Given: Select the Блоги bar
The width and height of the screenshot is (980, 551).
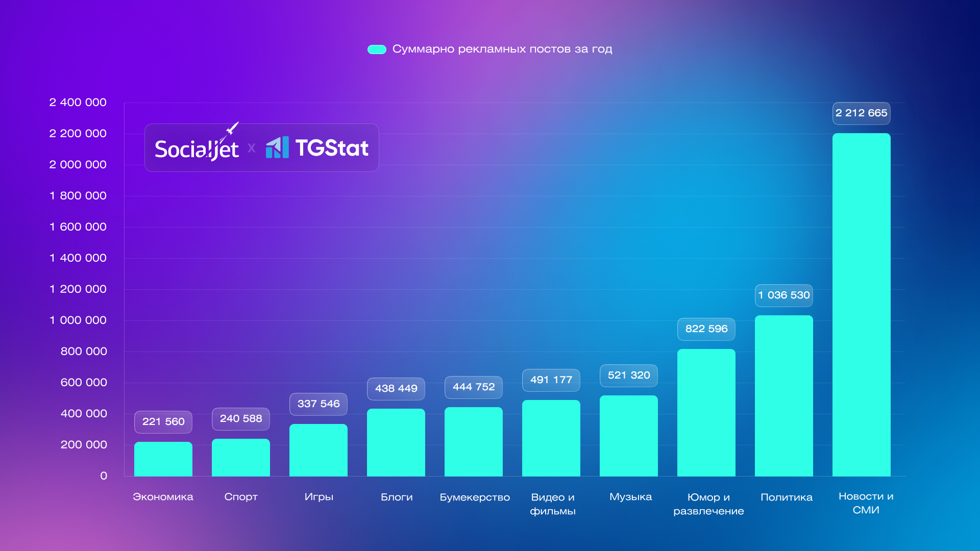Looking at the screenshot, I should [396, 442].
